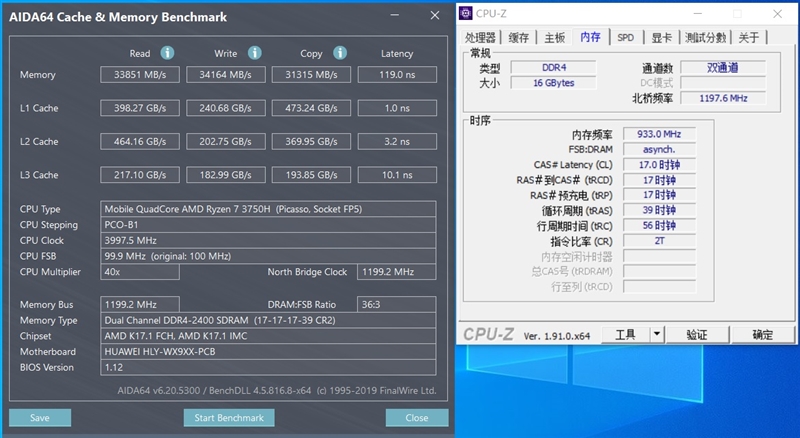Click the Save button in AIDA64
Viewport: 800px width, 438px height.
[40, 418]
